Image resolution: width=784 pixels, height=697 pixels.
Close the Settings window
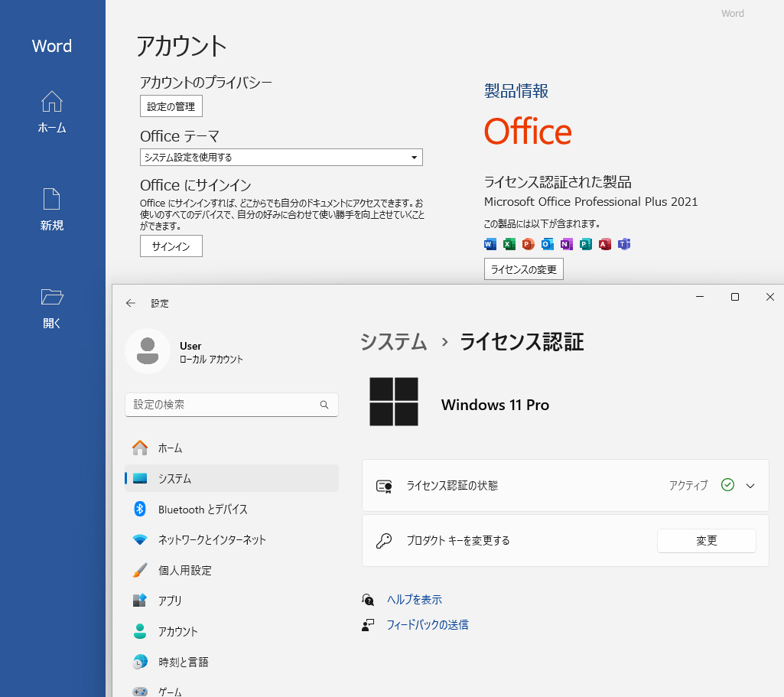pyautogui.click(x=770, y=297)
